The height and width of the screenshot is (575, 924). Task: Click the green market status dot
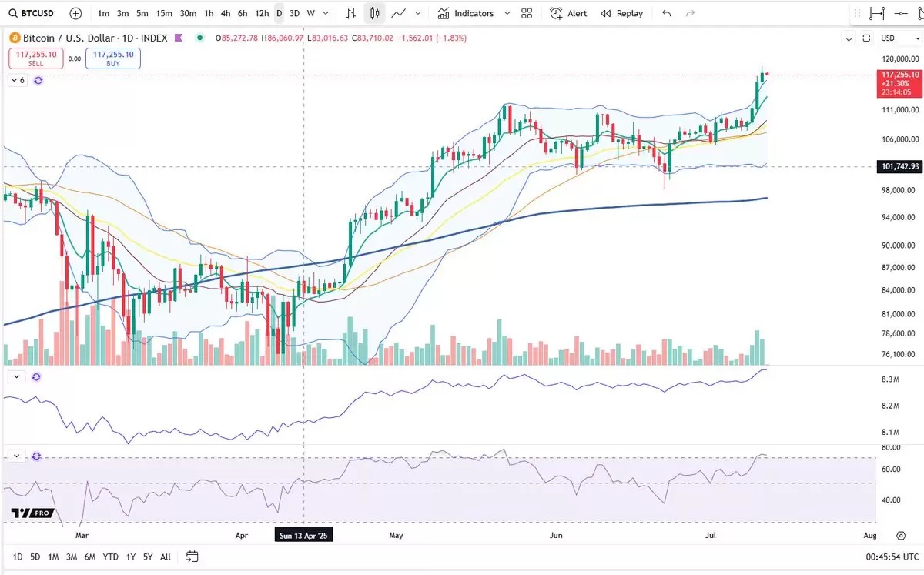point(200,38)
